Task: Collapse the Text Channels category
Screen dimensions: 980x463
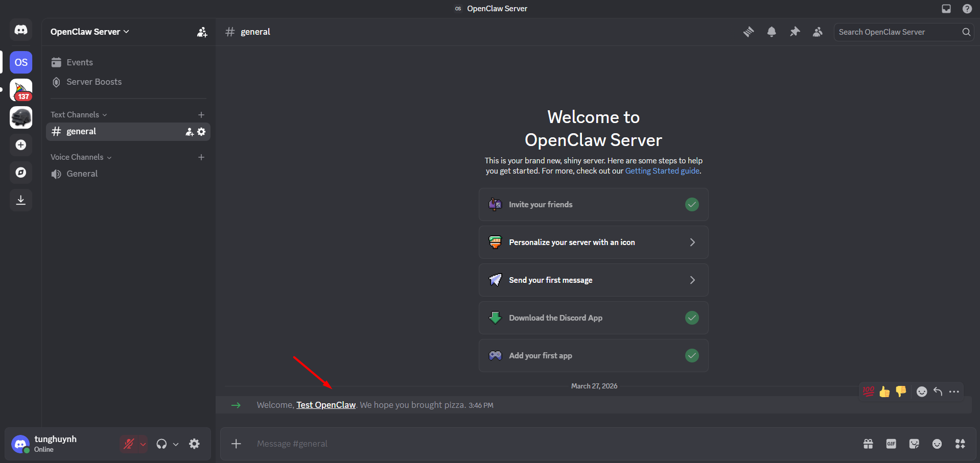Action: pyautogui.click(x=78, y=114)
